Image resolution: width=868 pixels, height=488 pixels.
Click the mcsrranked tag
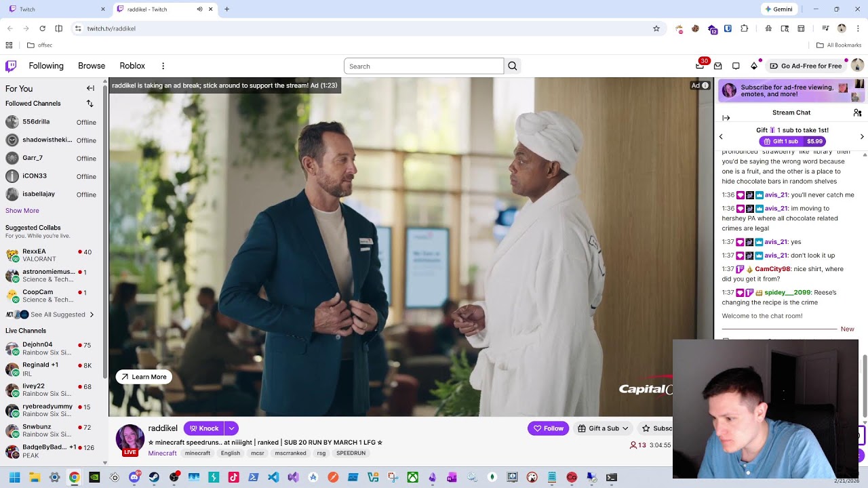[290, 453]
